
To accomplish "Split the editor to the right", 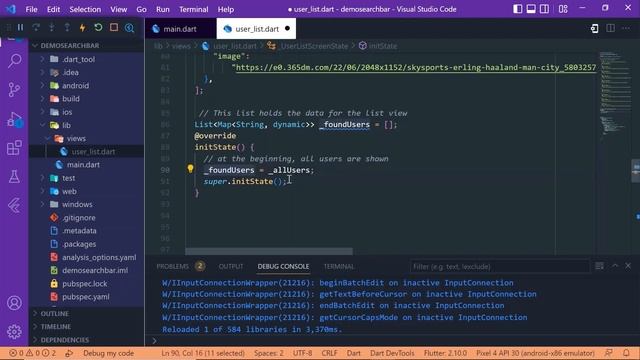I will (x=610, y=28).
